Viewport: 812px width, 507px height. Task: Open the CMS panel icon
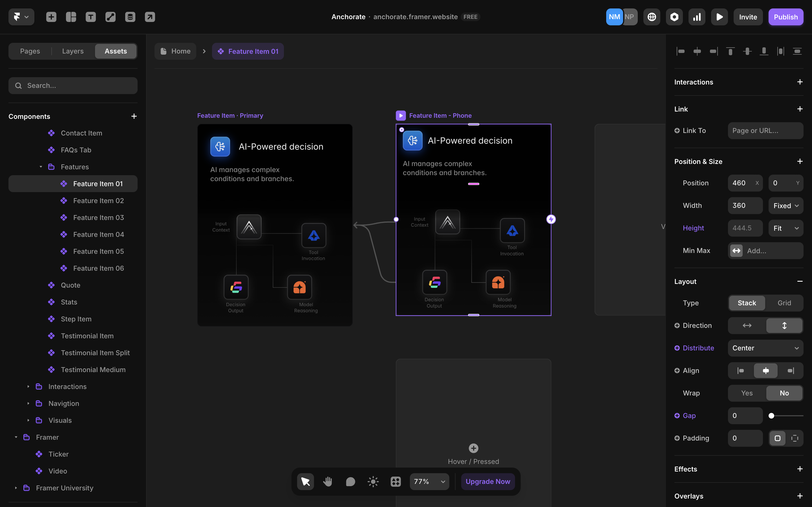[130, 17]
